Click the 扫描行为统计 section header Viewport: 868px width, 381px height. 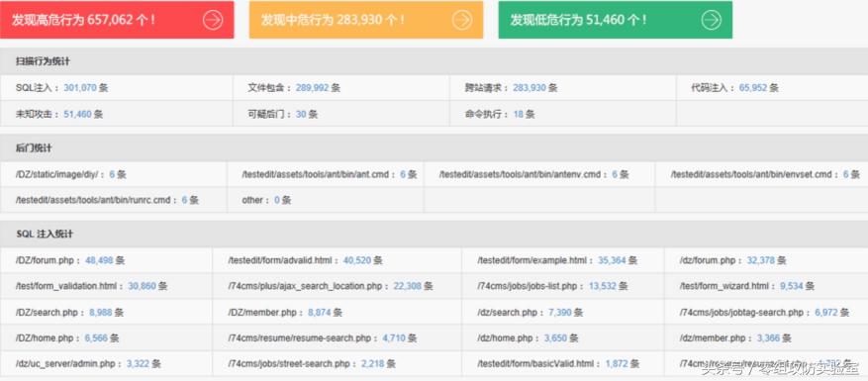point(434,61)
